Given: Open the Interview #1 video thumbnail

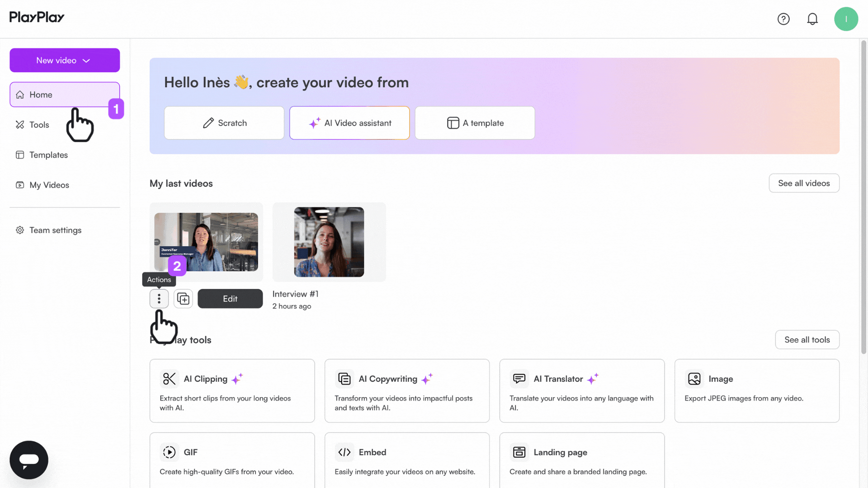Looking at the screenshot, I should coord(329,242).
